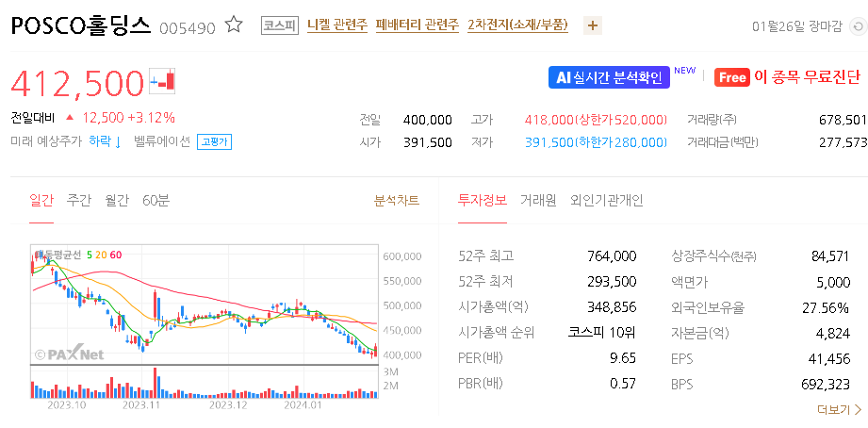
Task: Click the candlestick mini icon next to the price
Action: point(163,81)
